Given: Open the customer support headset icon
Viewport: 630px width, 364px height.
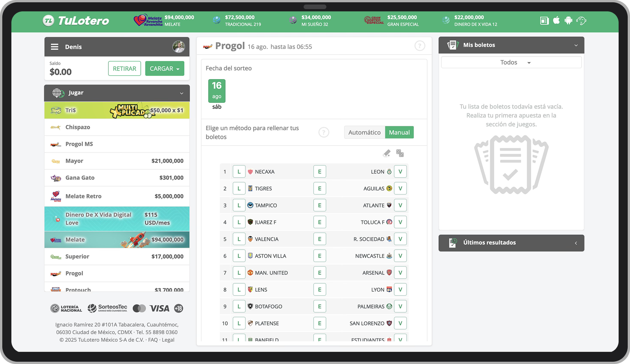Looking at the screenshot, I should 581,20.
